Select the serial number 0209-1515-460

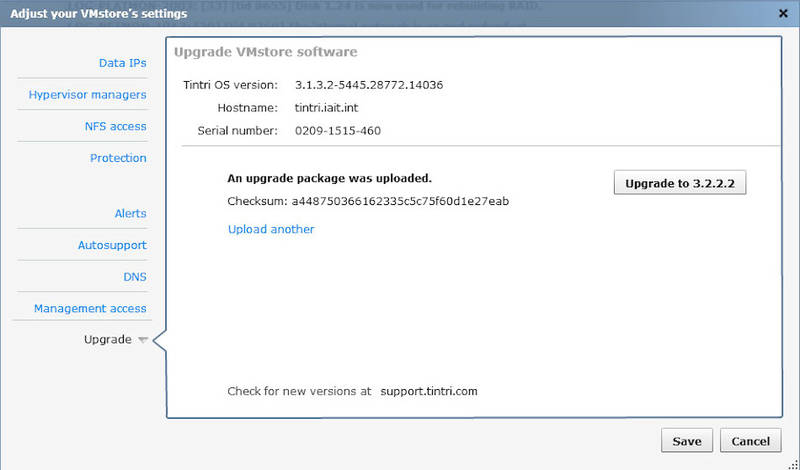pyautogui.click(x=338, y=131)
